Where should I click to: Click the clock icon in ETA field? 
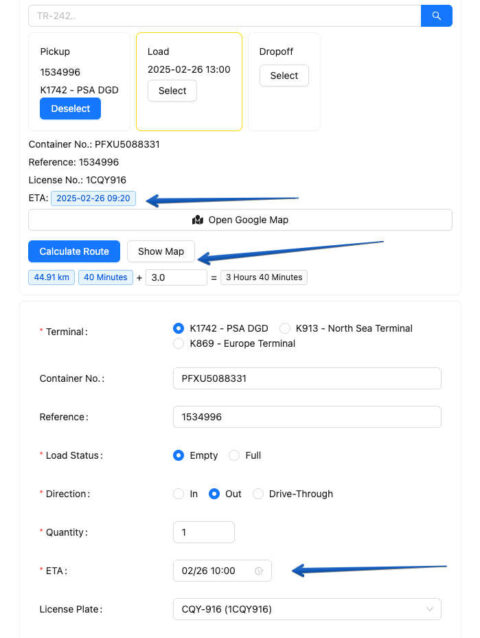tap(259, 571)
